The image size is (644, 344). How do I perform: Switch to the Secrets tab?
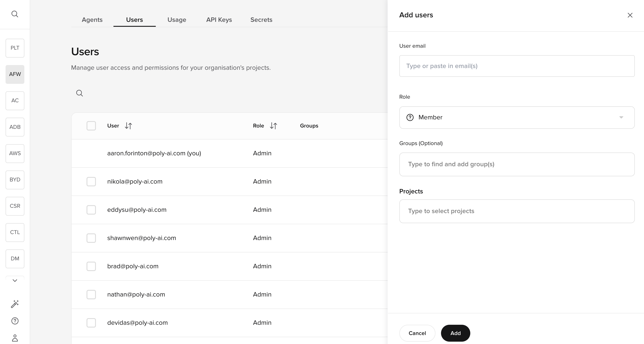pyautogui.click(x=261, y=20)
